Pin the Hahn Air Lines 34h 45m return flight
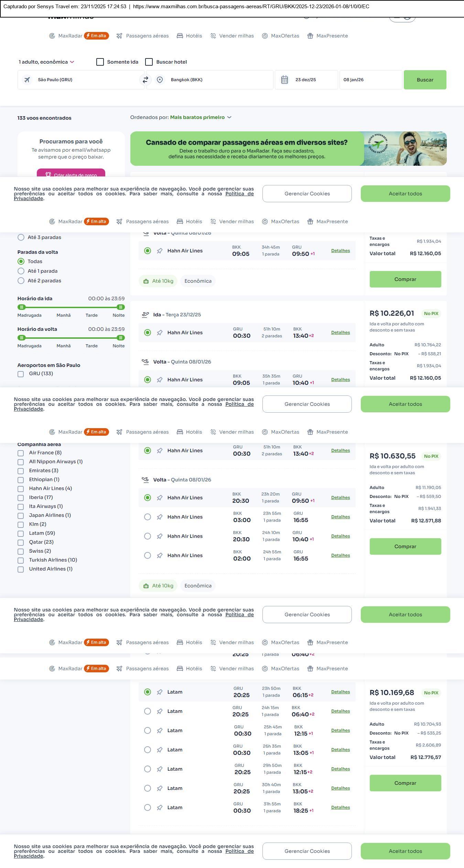Viewport: 464px width, 868px height. pyautogui.click(x=160, y=251)
